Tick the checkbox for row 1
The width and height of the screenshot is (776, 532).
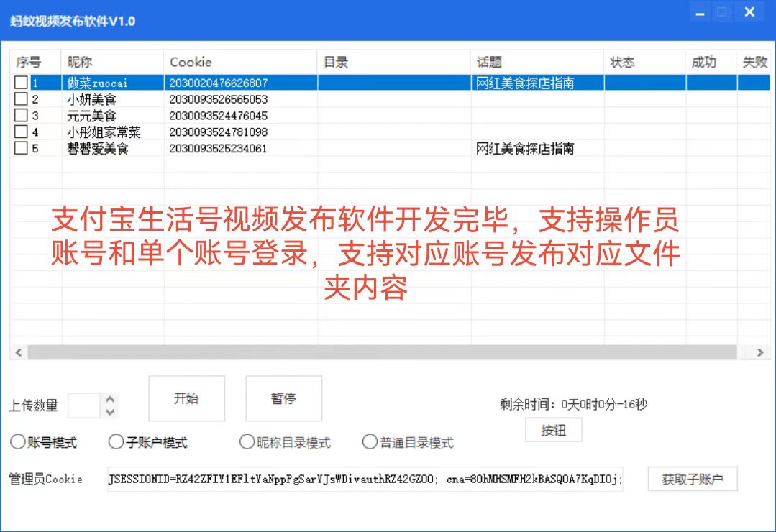coord(21,82)
